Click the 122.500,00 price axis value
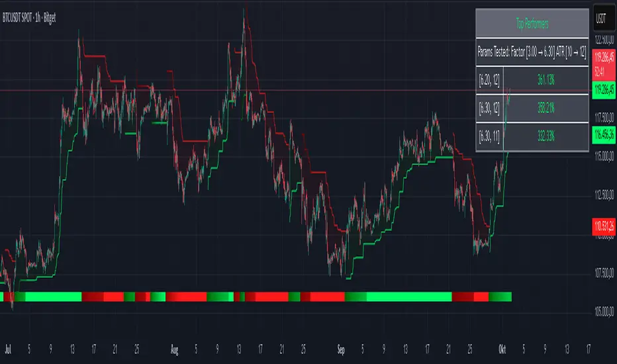 point(604,40)
